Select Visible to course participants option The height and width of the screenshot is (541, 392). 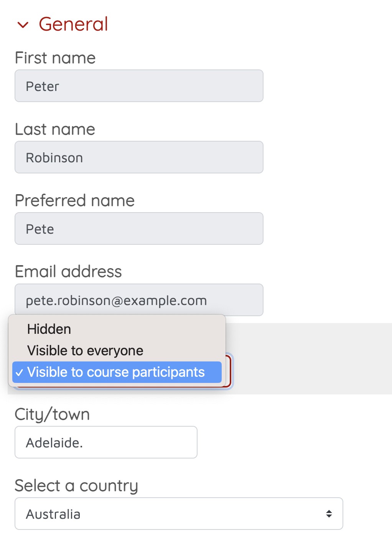click(x=116, y=372)
